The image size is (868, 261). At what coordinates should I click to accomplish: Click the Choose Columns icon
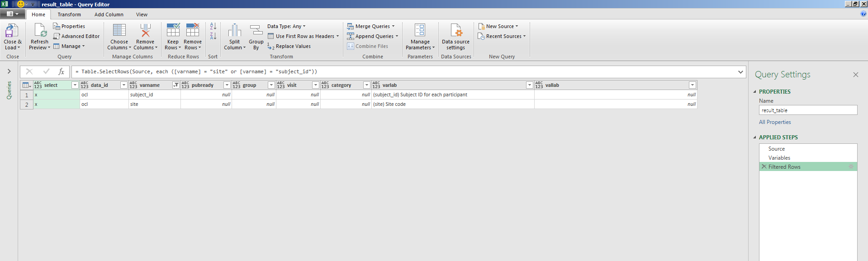[x=119, y=30]
